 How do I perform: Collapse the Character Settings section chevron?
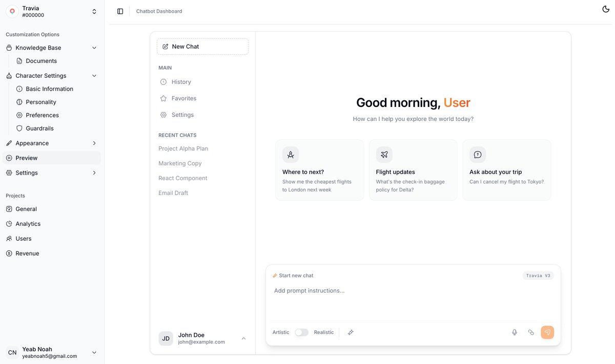[94, 76]
